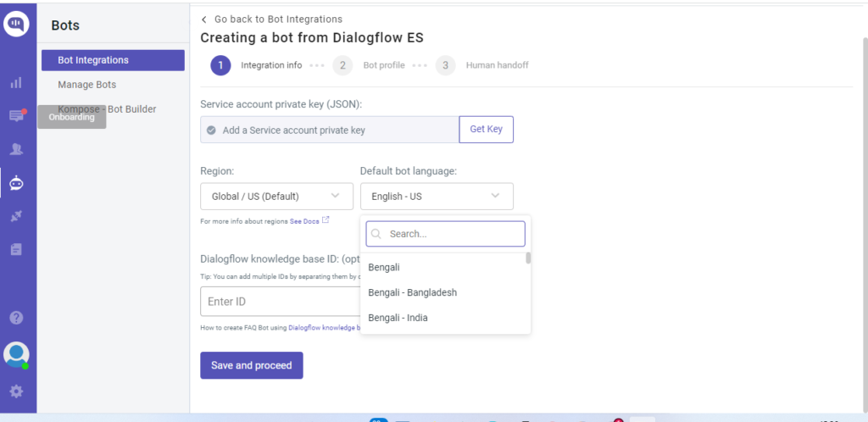Open the See Docs link
The height and width of the screenshot is (422, 868).
(x=304, y=220)
